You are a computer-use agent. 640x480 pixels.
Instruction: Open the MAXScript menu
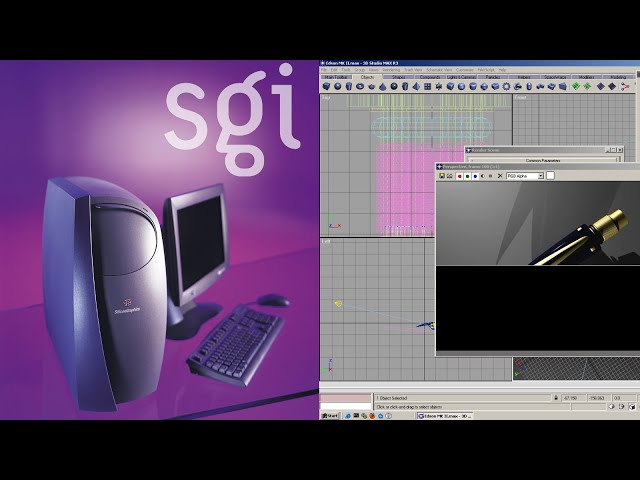486,70
